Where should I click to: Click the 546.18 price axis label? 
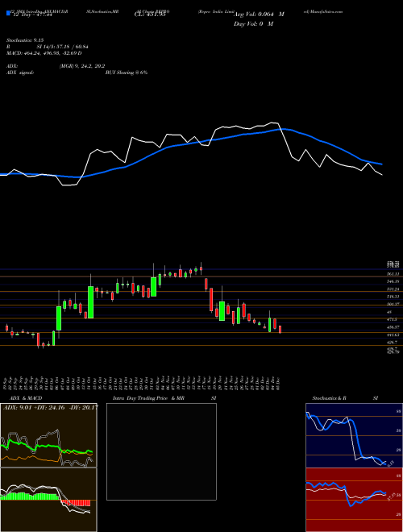pos(393,281)
